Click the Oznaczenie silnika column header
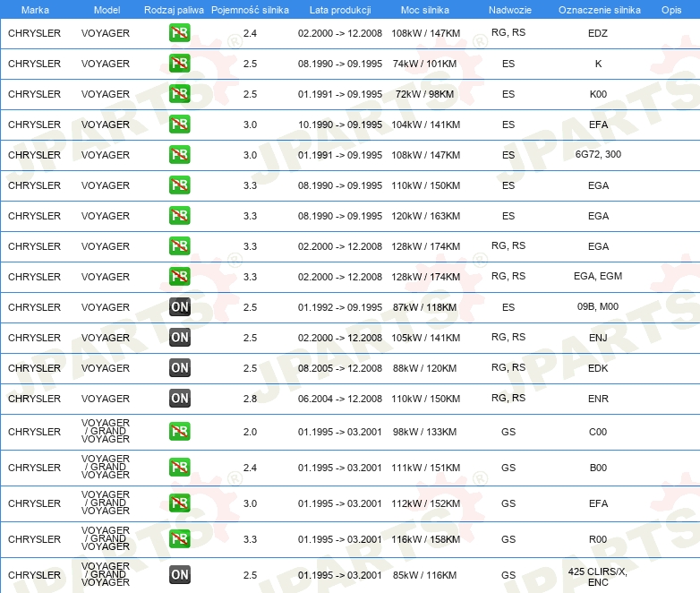Viewport: 700px width, 593px height. pos(599,9)
